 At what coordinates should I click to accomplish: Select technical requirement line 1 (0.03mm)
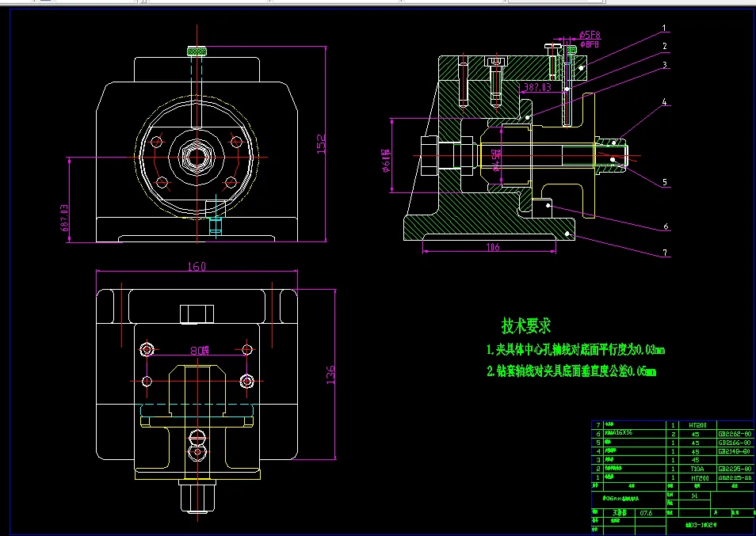(x=575, y=350)
